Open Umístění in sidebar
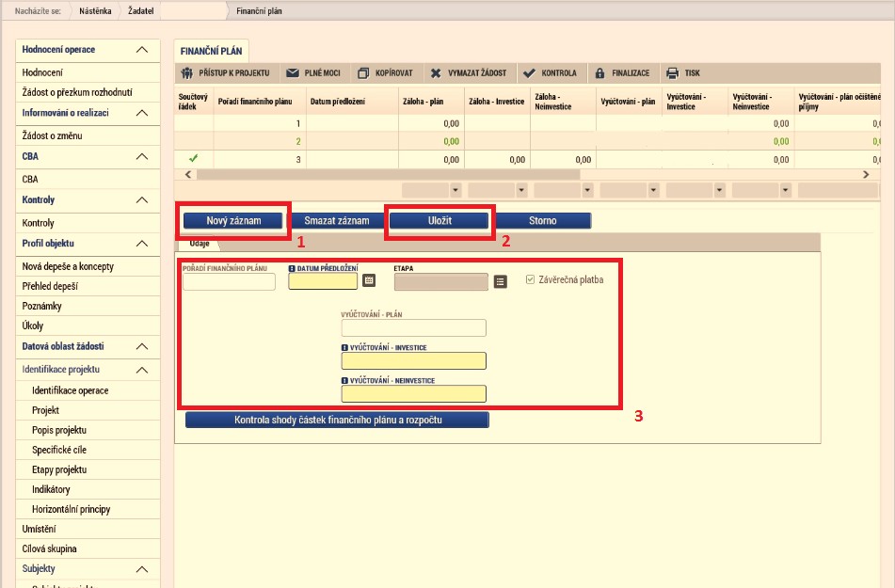Image resolution: width=895 pixels, height=588 pixels. [x=88, y=529]
